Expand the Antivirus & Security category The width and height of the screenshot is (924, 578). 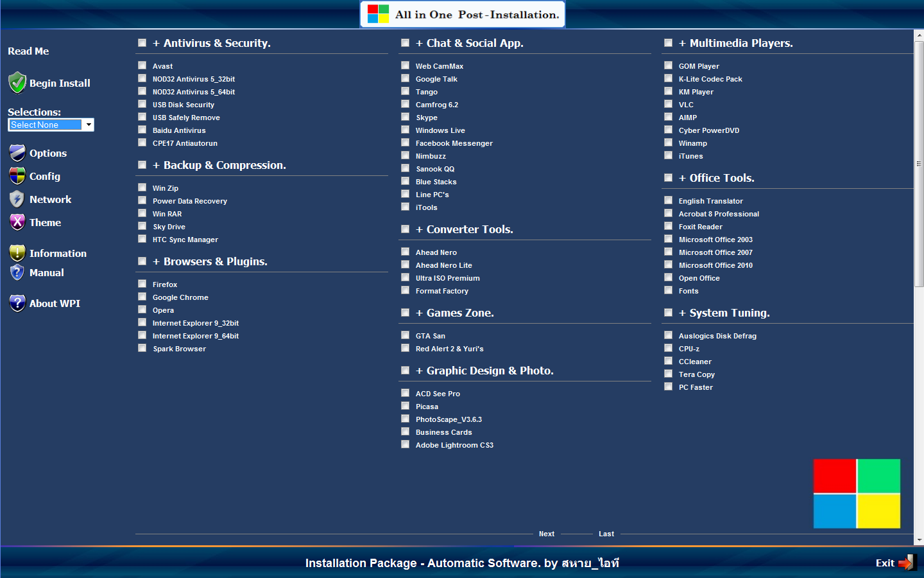pos(211,43)
